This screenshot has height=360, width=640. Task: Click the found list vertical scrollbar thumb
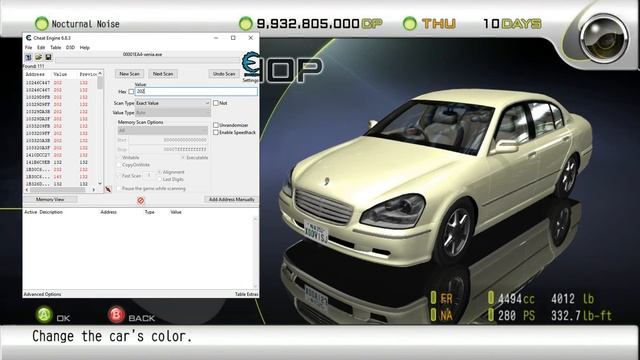coord(100,83)
